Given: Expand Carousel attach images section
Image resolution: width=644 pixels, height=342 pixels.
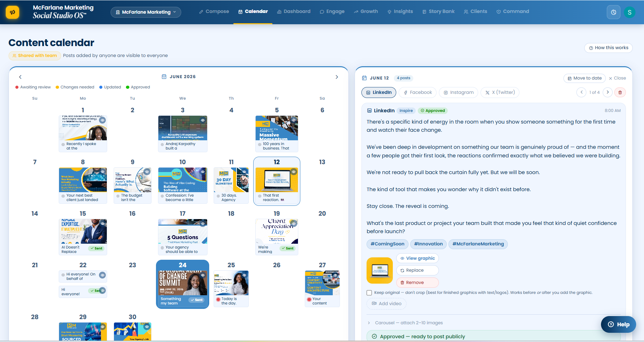Looking at the screenshot, I should pos(405,323).
